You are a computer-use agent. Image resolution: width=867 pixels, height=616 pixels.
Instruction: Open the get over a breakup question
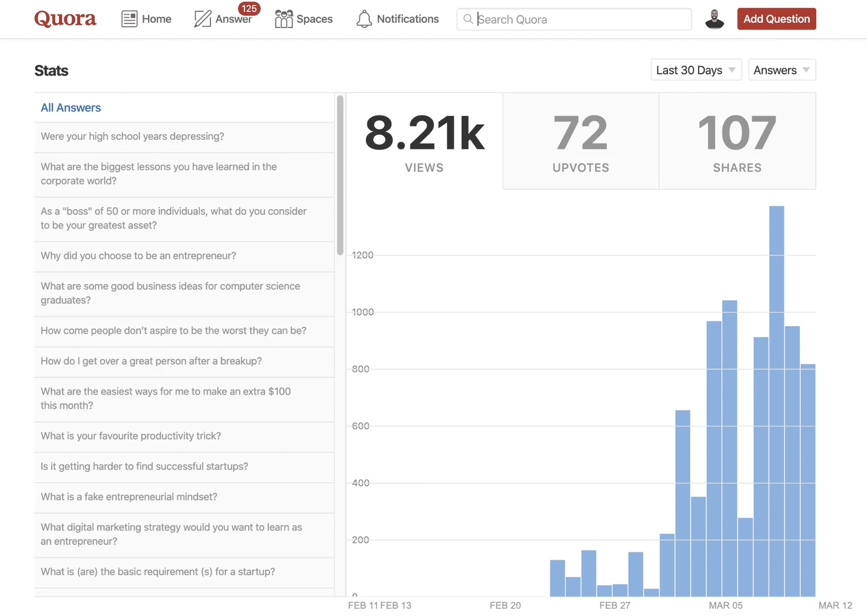click(184, 361)
